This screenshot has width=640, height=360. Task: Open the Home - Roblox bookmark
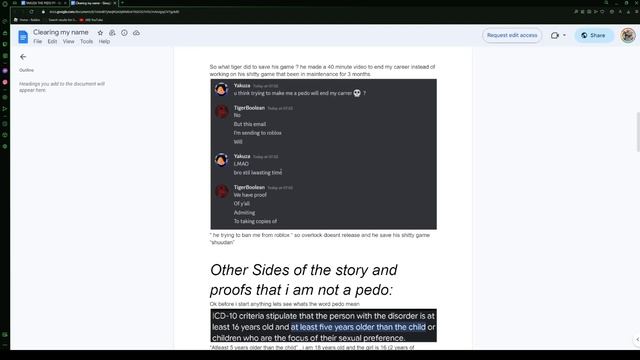coord(27,20)
